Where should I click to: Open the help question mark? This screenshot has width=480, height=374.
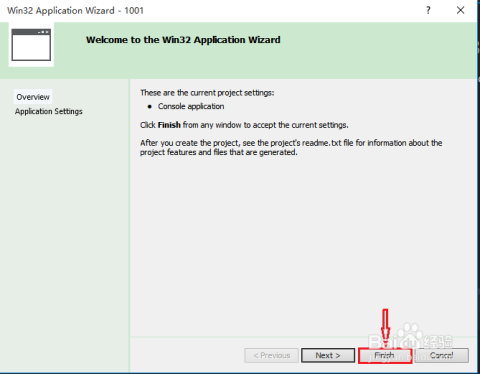428,10
